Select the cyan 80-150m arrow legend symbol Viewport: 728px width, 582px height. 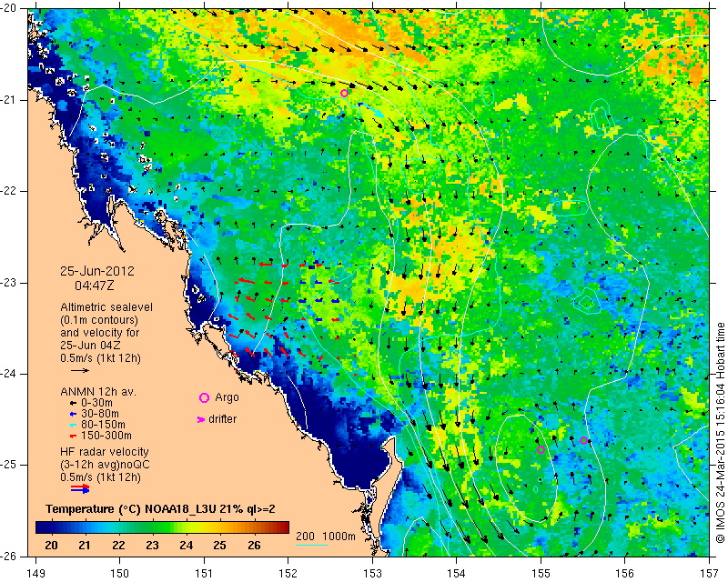click(x=73, y=425)
